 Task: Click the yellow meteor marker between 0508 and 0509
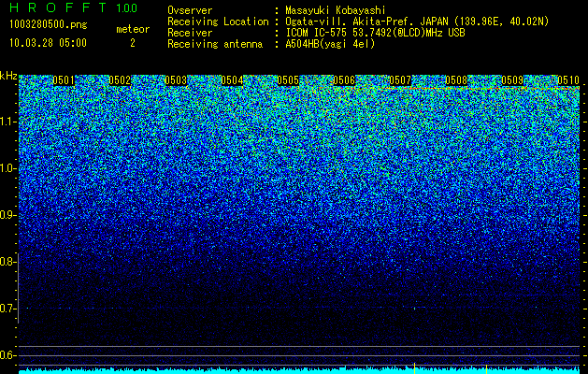click(x=486, y=369)
